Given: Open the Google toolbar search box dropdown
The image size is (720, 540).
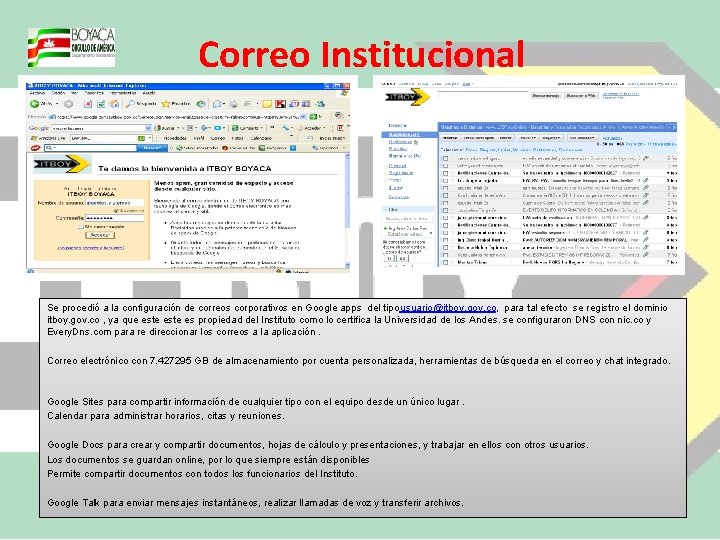Looking at the screenshot, I should (148, 128).
